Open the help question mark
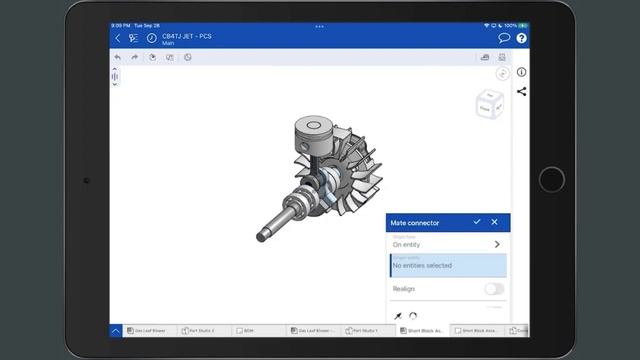640x360 pixels. tap(521, 38)
